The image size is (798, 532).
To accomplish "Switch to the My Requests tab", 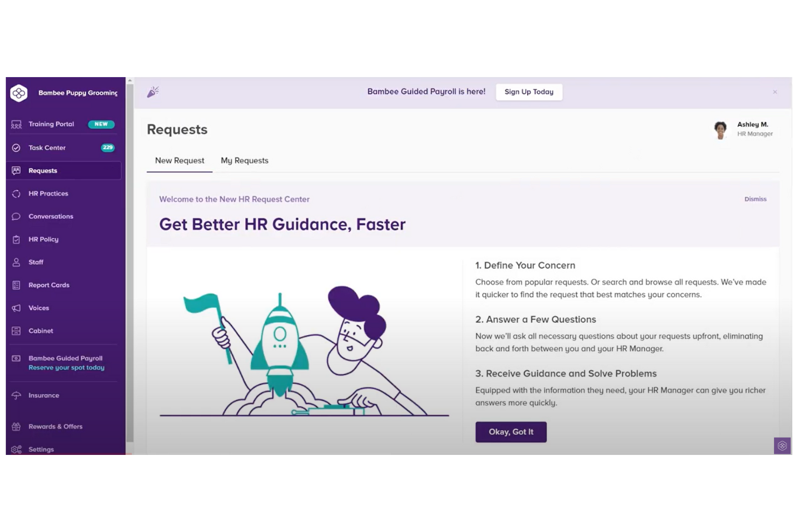I will [244, 160].
